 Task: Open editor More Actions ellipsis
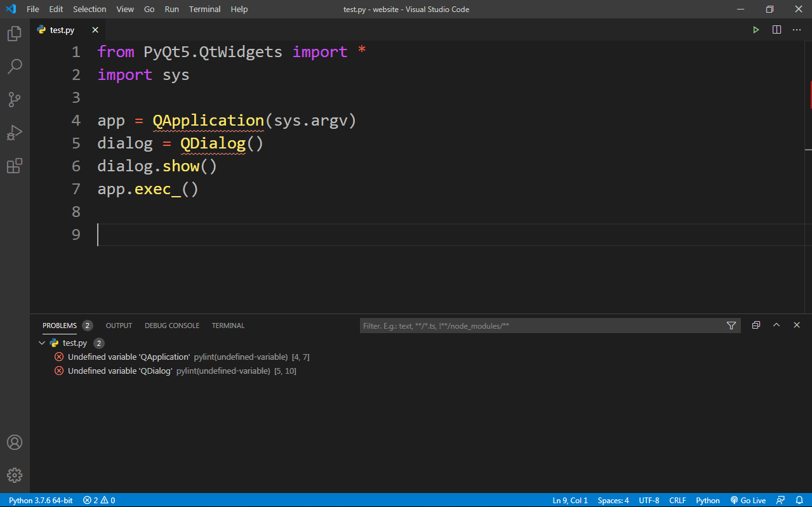pyautogui.click(x=797, y=30)
